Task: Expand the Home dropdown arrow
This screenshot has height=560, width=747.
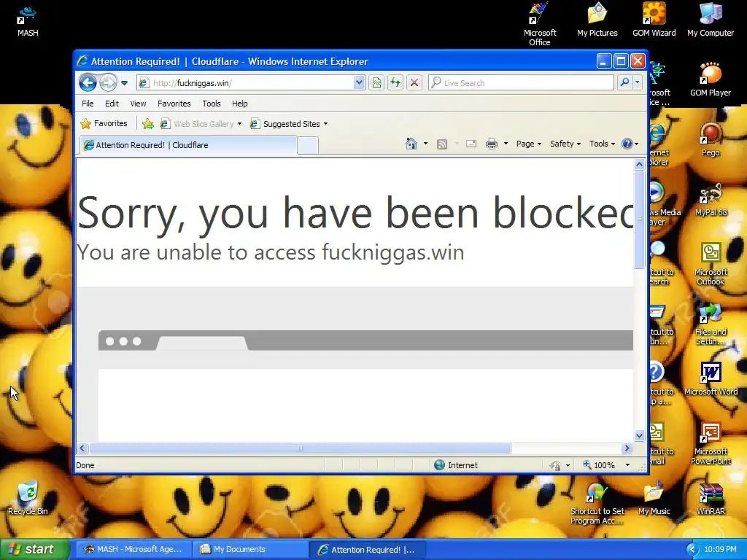Action: (425, 144)
